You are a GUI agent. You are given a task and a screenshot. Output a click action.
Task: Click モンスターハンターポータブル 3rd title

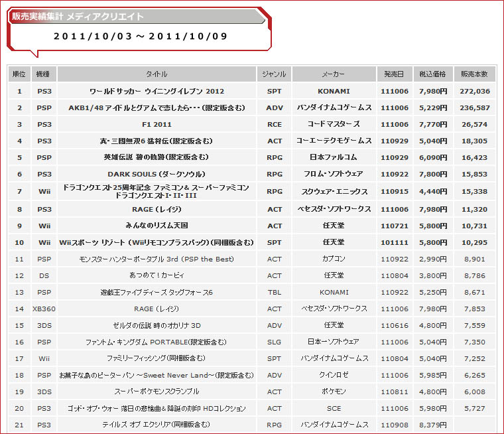tap(157, 259)
